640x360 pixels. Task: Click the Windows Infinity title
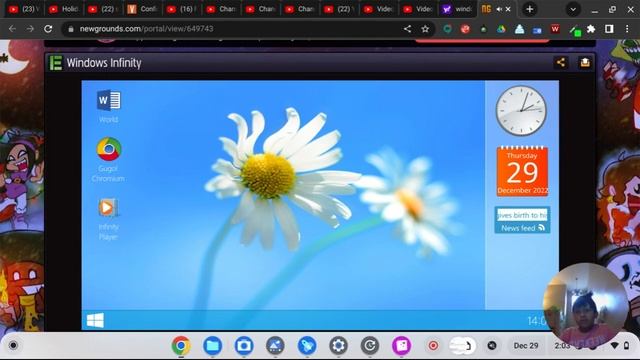104,63
